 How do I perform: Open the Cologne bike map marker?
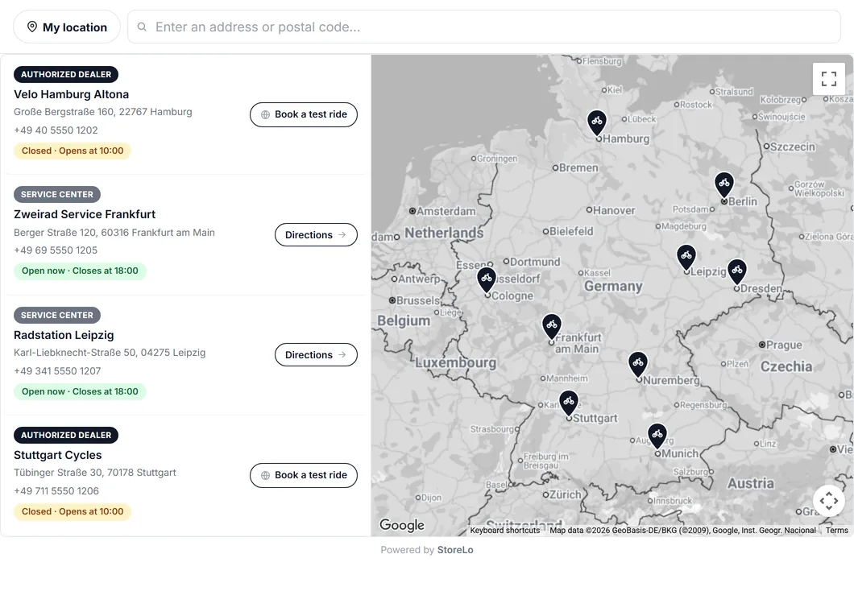pos(487,279)
